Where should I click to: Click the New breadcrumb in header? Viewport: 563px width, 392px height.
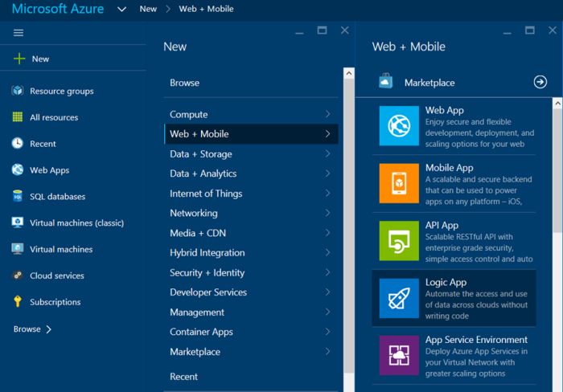click(148, 9)
